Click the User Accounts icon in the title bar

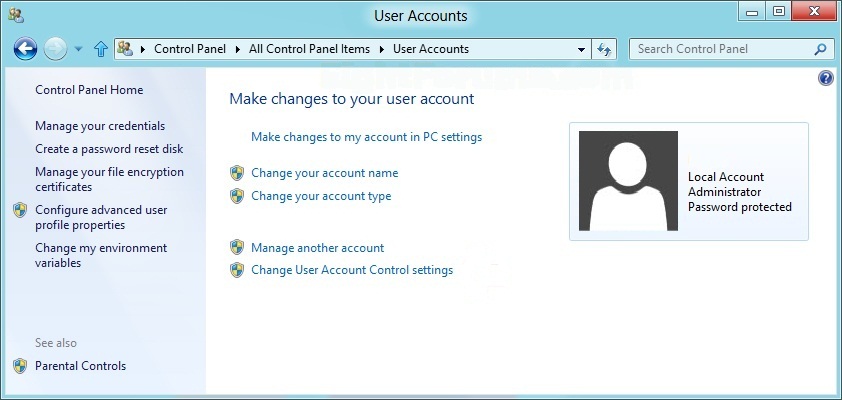point(16,15)
